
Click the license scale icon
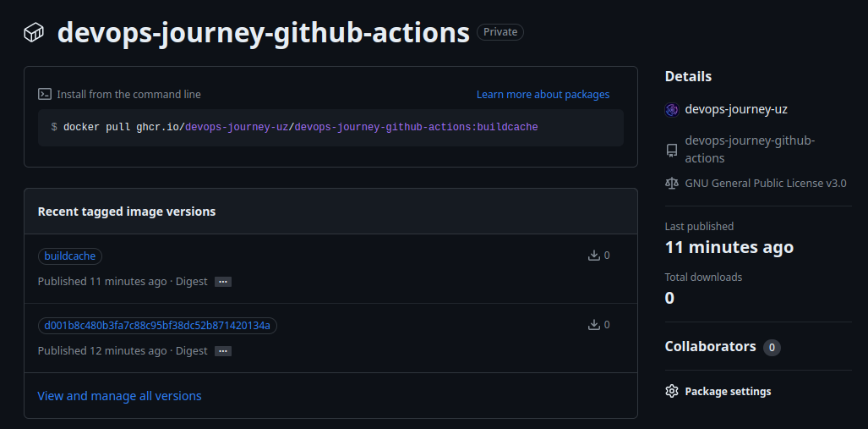point(671,183)
